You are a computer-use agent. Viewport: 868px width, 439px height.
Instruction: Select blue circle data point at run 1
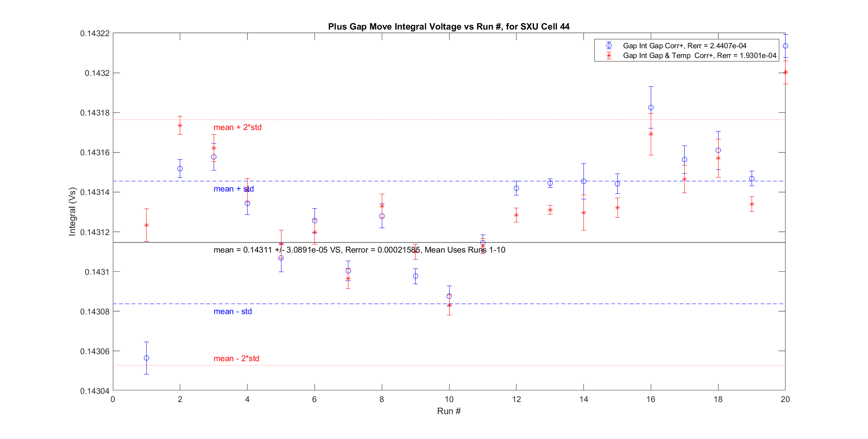(x=146, y=358)
